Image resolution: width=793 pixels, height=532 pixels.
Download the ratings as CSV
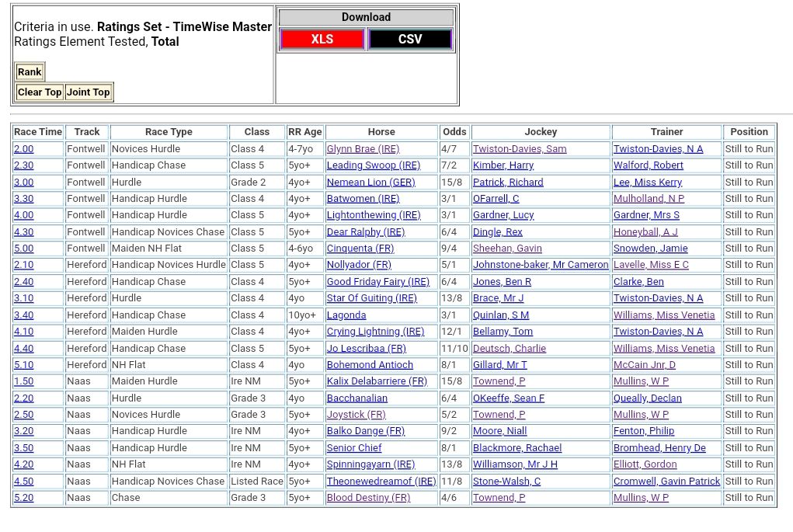(x=409, y=40)
